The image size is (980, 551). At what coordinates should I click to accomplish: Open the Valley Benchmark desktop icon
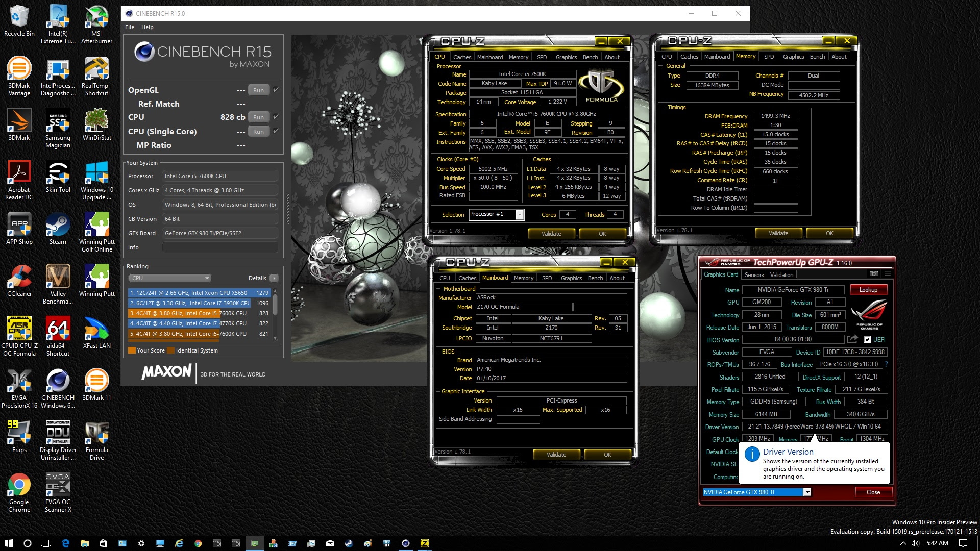tap(58, 284)
